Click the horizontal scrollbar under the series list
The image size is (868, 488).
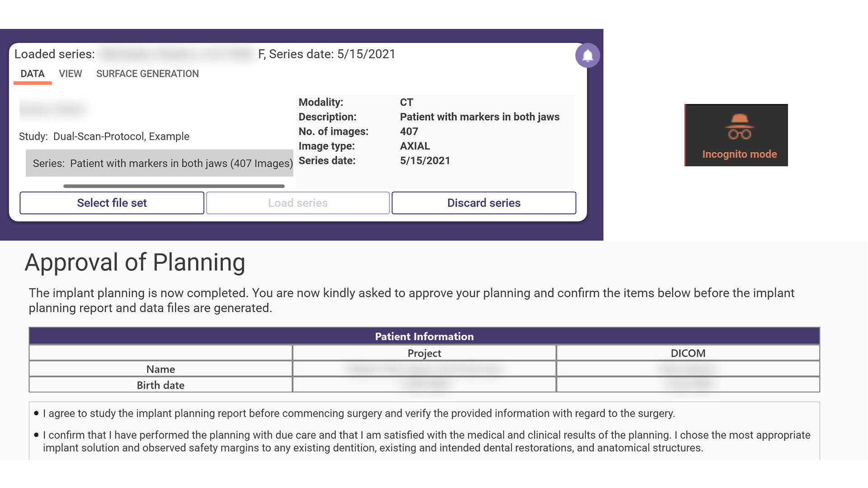point(174,186)
